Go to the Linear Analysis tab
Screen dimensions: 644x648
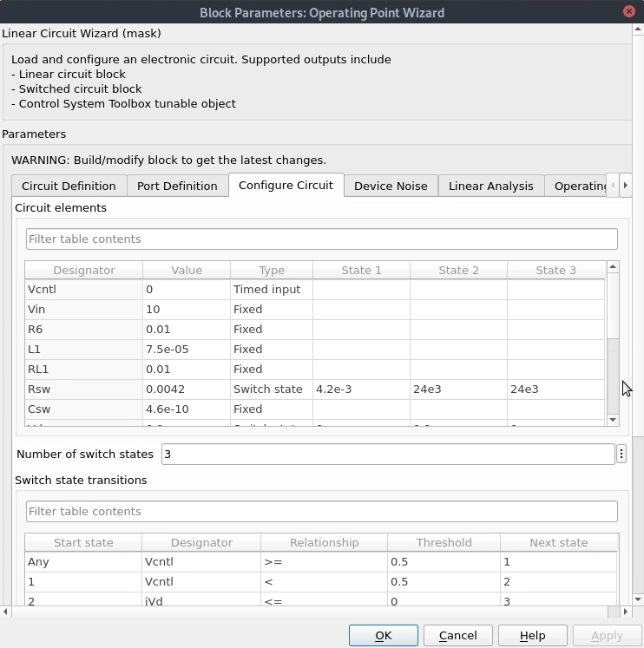click(x=491, y=186)
